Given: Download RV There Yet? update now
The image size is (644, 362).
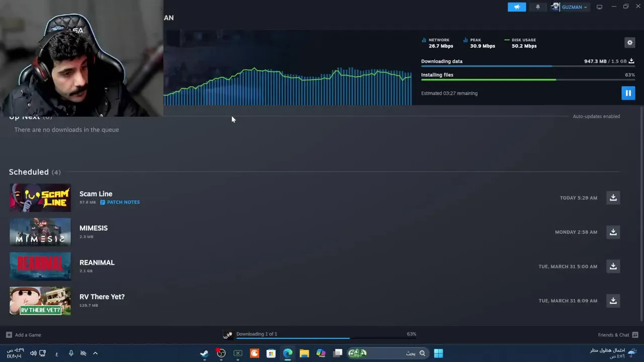Looking at the screenshot, I should [x=613, y=301].
